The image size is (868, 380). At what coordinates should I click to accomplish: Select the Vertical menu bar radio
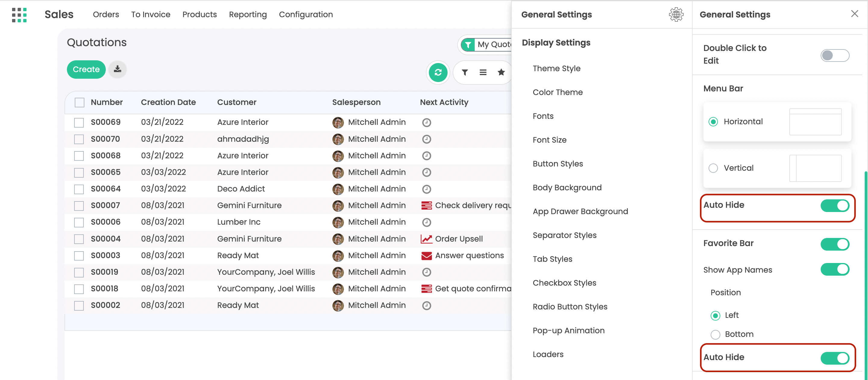(713, 168)
